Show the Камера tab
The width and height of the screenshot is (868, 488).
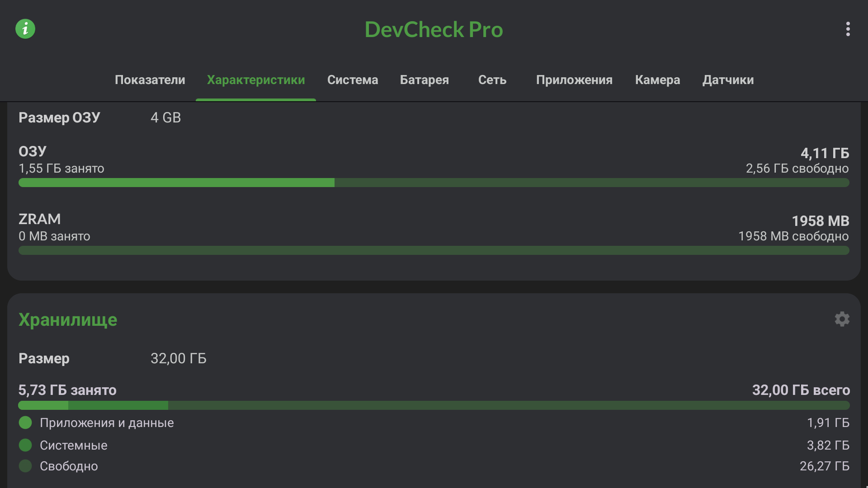click(x=657, y=80)
